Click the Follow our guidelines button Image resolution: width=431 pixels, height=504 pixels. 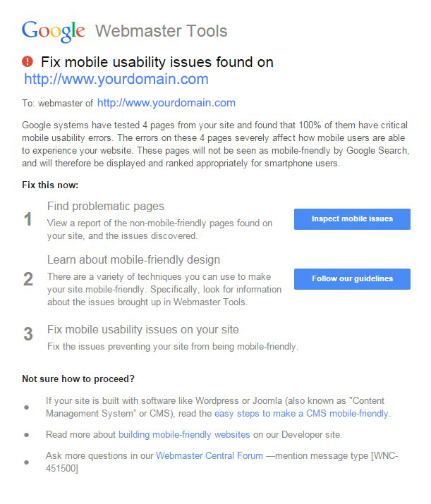pyautogui.click(x=352, y=278)
